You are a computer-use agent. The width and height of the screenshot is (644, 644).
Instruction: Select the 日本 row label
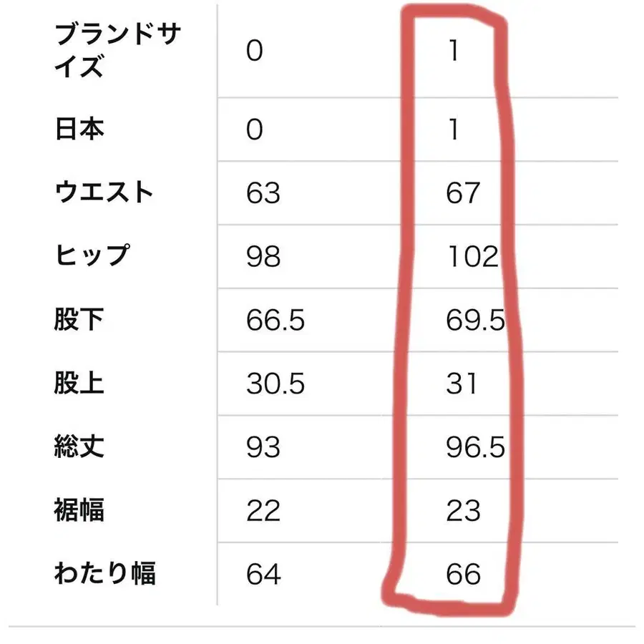tap(80, 130)
